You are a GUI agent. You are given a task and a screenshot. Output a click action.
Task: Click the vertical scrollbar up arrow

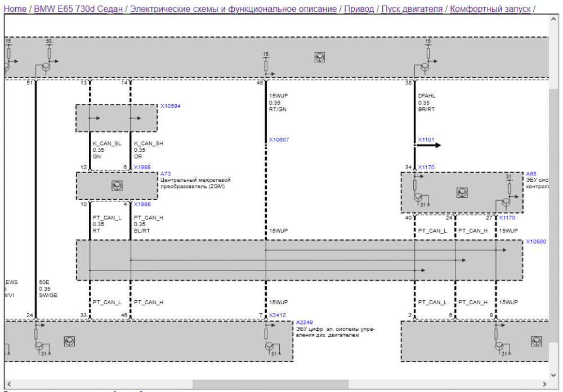click(x=553, y=19)
